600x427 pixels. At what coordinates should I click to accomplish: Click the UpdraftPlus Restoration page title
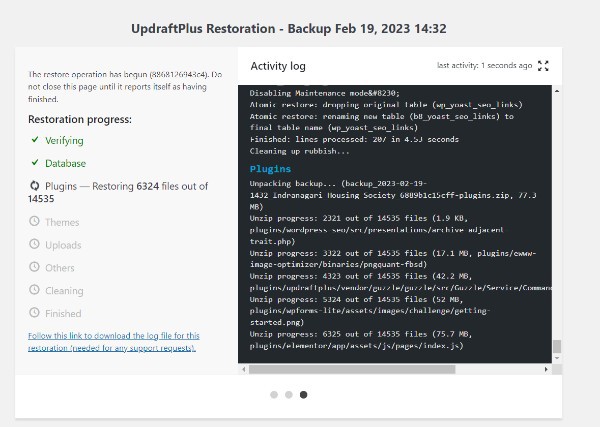click(x=289, y=29)
